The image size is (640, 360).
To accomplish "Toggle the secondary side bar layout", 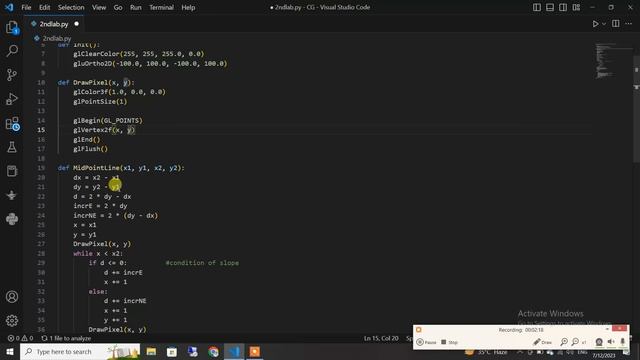I will (563, 7).
